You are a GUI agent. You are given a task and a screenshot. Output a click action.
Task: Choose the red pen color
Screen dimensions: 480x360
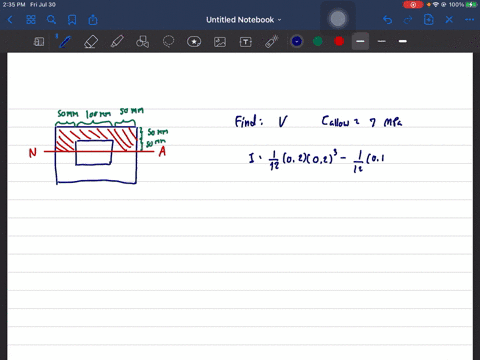[339, 41]
